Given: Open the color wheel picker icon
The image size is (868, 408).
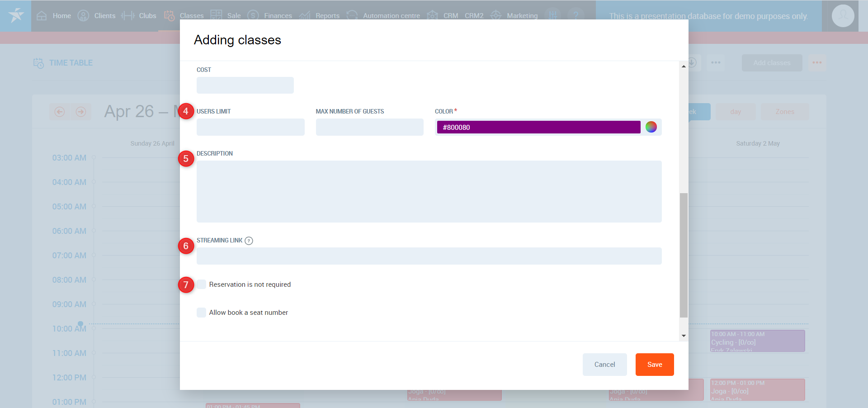Looking at the screenshot, I should pos(651,127).
